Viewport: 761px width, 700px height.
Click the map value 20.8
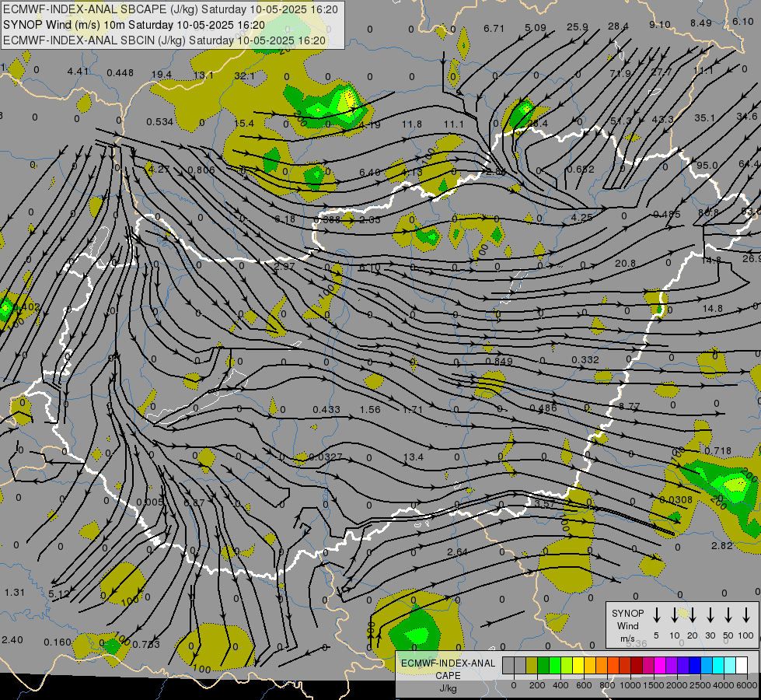click(x=625, y=264)
